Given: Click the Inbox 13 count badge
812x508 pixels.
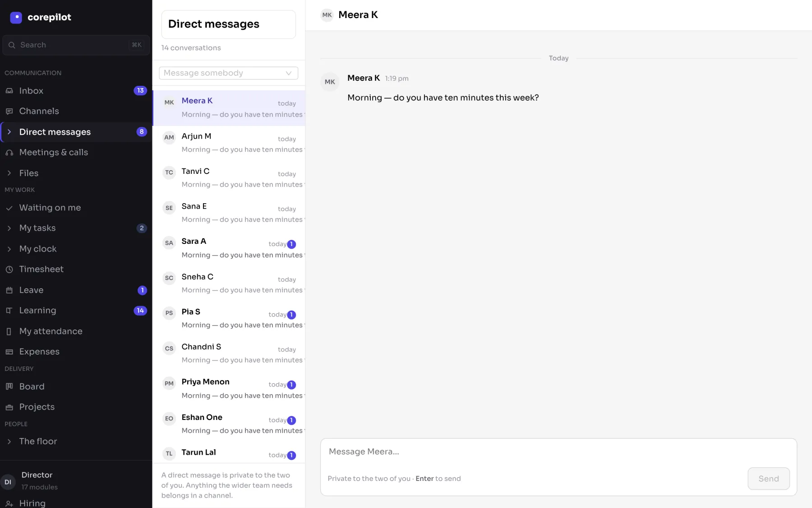Looking at the screenshot, I should tap(140, 91).
